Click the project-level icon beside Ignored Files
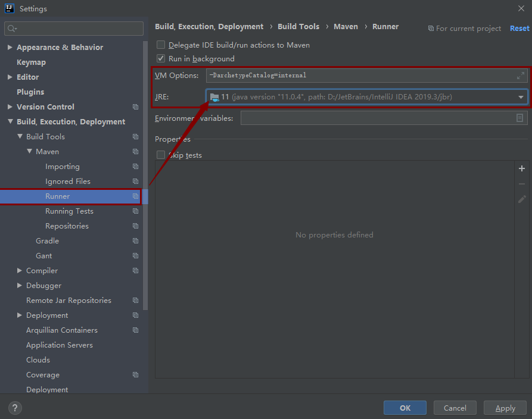532x419 pixels. tap(135, 182)
